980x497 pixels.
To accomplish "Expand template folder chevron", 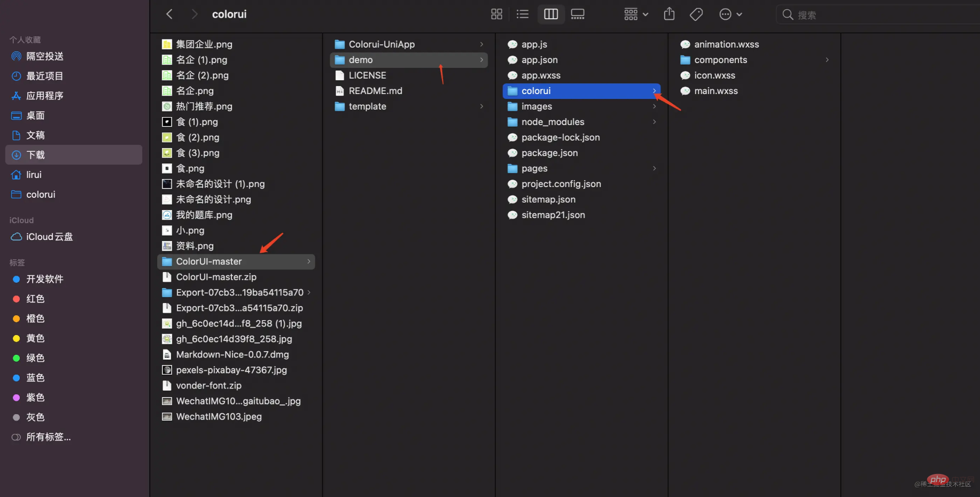I will click(x=481, y=106).
